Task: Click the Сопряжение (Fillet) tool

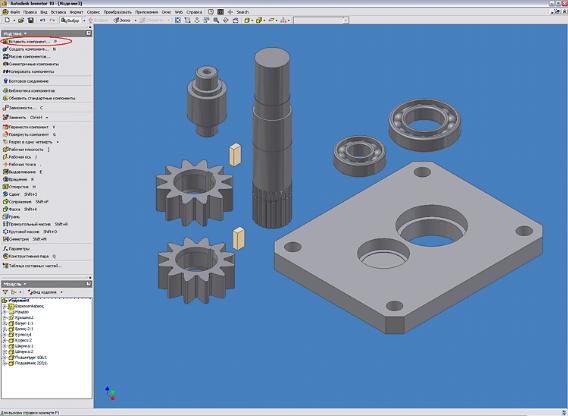Action: coord(25,201)
